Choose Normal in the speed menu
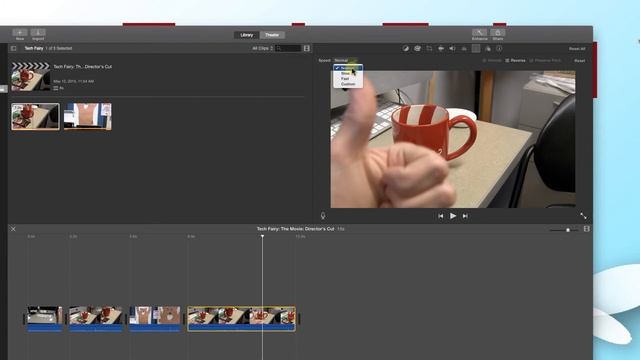This screenshot has height=360, width=640. pos(348,68)
